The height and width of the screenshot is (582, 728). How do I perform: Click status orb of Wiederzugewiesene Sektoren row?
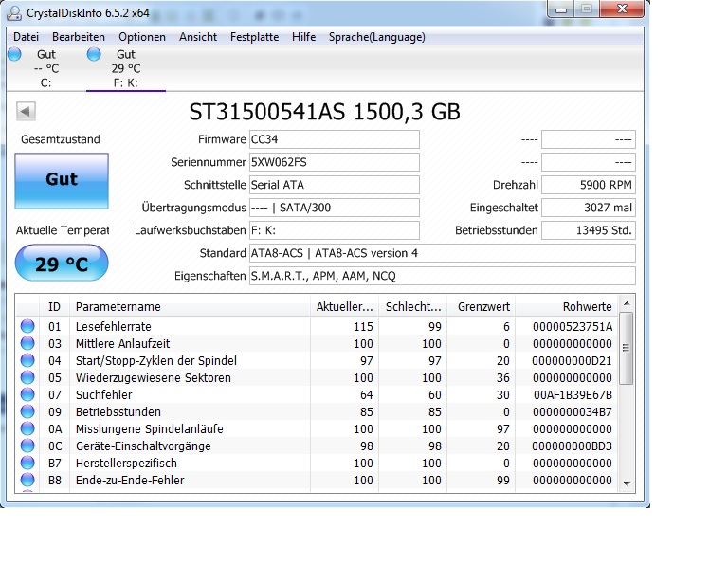pyautogui.click(x=27, y=378)
